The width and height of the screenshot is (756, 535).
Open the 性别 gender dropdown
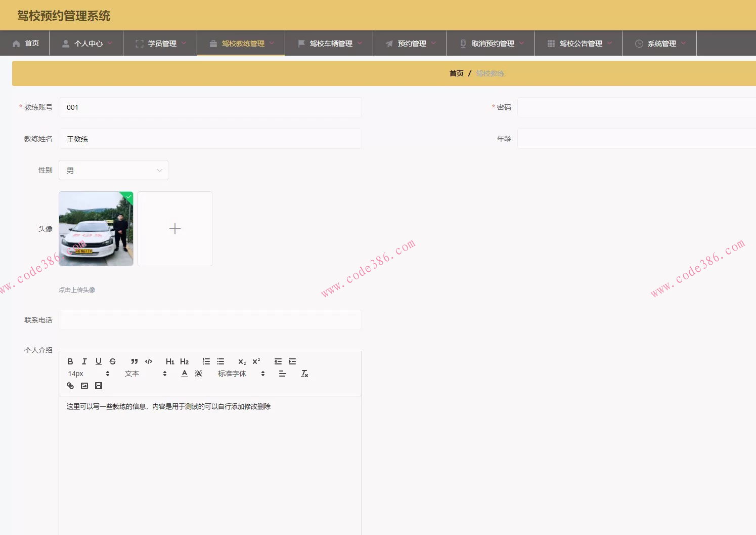click(x=114, y=171)
